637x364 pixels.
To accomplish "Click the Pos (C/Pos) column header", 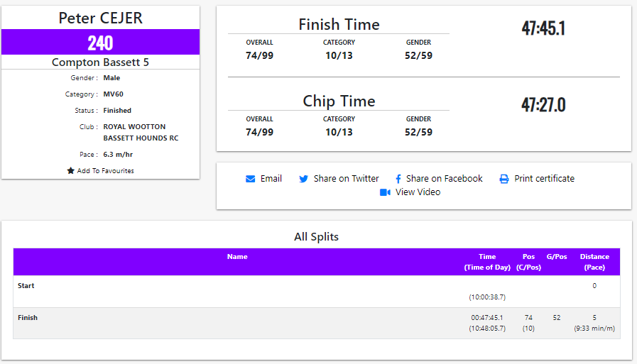I will pos(528,262).
